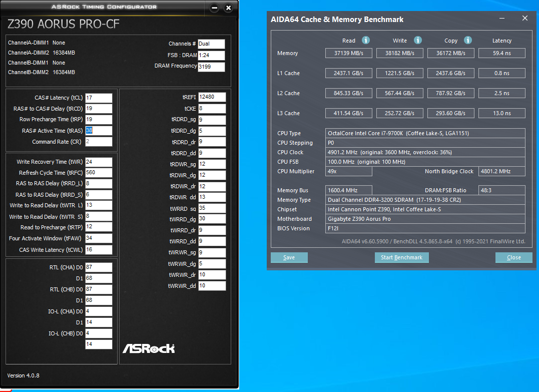The width and height of the screenshot is (539, 392).
Task: Select the Write Recovery Time (tWR) field
Action: point(99,162)
